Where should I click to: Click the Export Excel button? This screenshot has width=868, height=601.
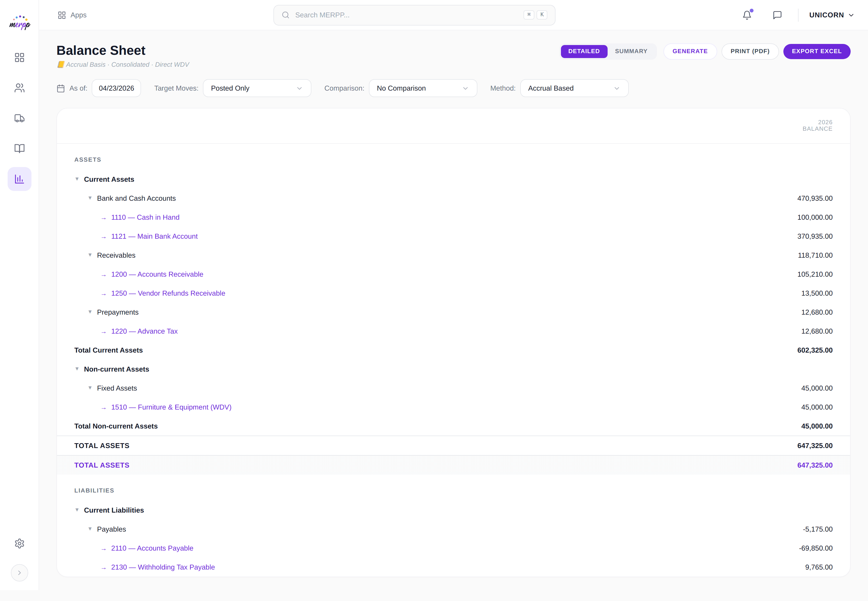coord(816,51)
